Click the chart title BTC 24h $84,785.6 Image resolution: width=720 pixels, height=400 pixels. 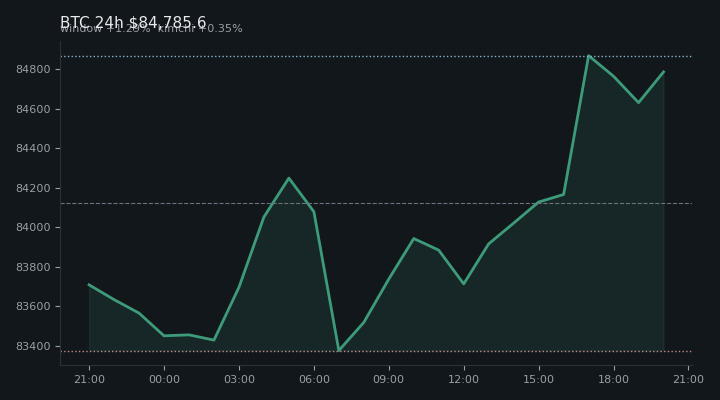click(x=133, y=22)
